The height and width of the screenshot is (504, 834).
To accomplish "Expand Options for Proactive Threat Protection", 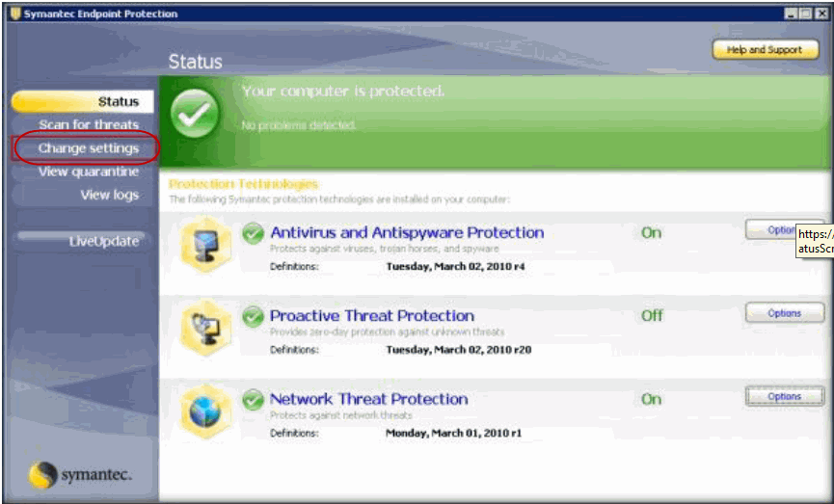I will (x=784, y=313).
